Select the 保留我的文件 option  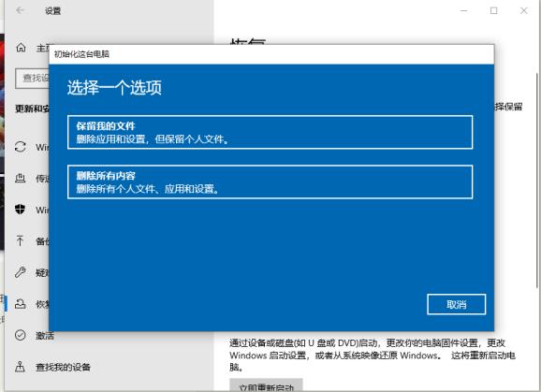point(270,133)
